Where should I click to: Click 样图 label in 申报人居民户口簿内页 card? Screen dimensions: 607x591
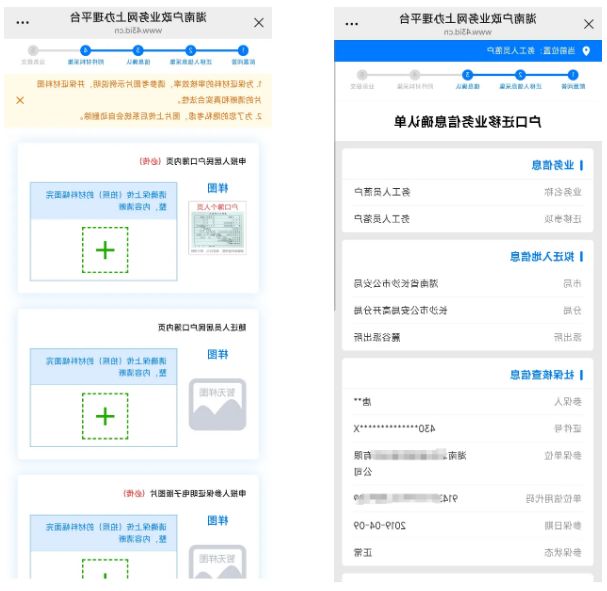(x=218, y=188)
